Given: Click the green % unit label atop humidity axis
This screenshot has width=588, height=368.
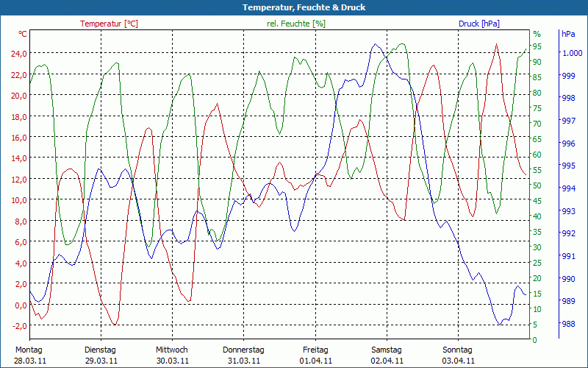Looking at the screenshot, I should 537,34.
